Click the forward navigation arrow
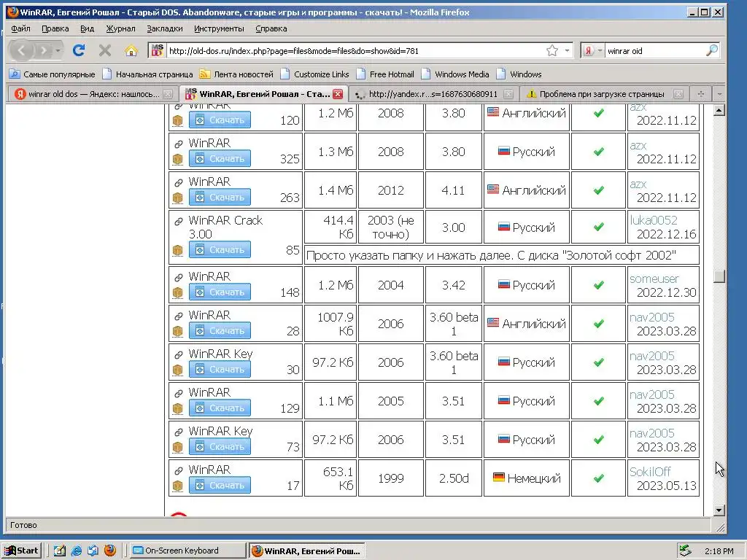The width and height of the screenshot is (747, 560). pos(43,50)
